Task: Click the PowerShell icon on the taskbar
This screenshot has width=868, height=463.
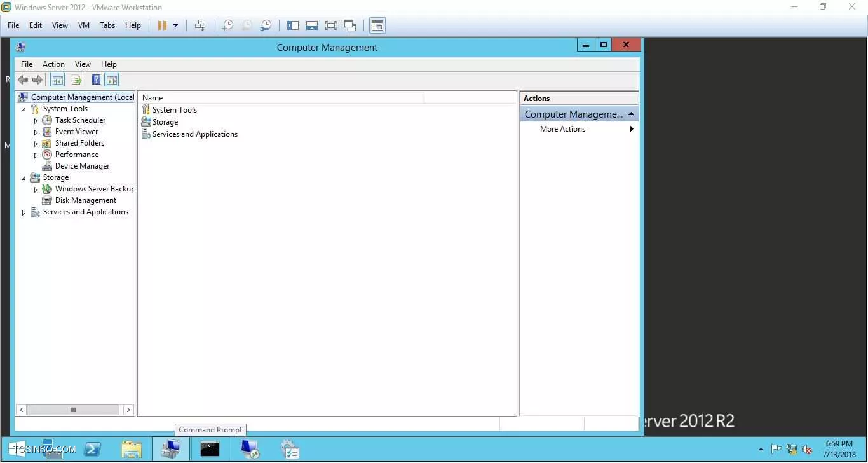Action: [x=92, y=449]
